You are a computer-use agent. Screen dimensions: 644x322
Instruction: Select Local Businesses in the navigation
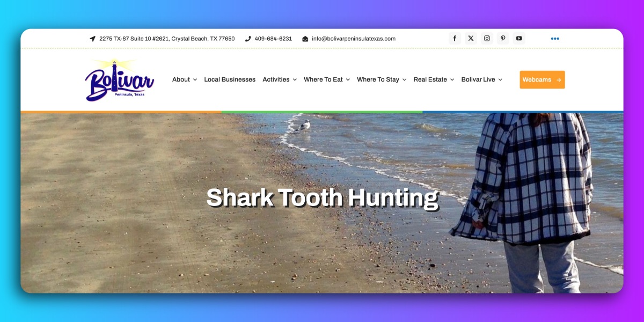click(x=230, y=79)
